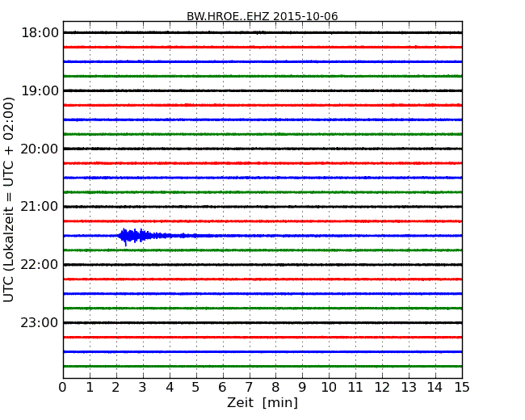Select the 22:00 time label
Image resolution: width=525 pixels, height=420 pixels.
[x=40, y=265]
